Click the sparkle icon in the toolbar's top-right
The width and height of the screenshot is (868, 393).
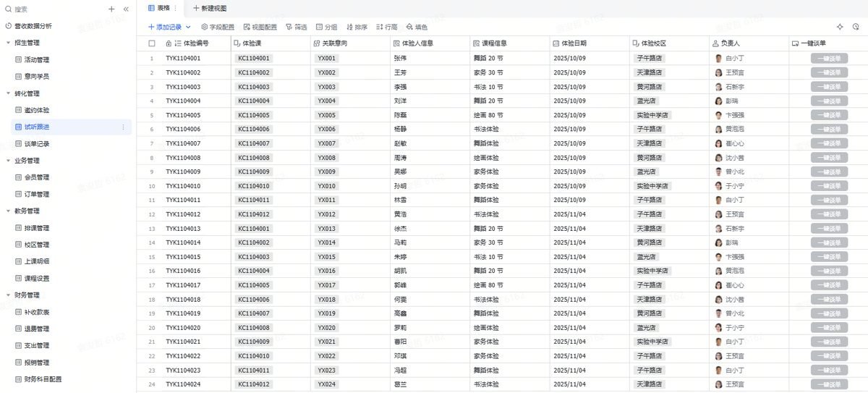click(840, 27)
